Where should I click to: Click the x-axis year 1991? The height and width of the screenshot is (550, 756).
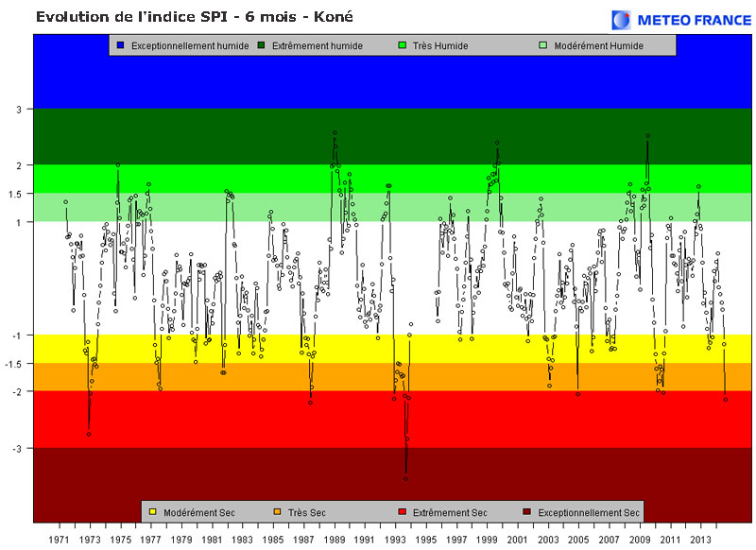click(x=365, y=540)
